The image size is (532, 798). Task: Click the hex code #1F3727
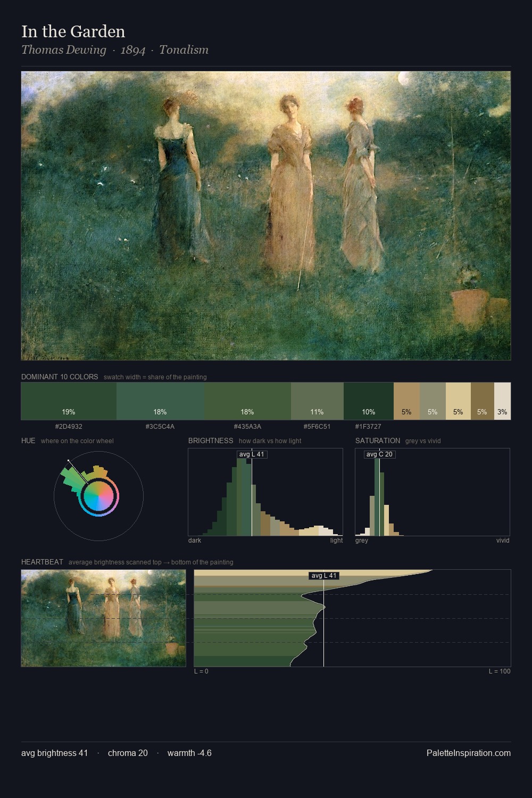pyautogui.click(x=368, y=427)
